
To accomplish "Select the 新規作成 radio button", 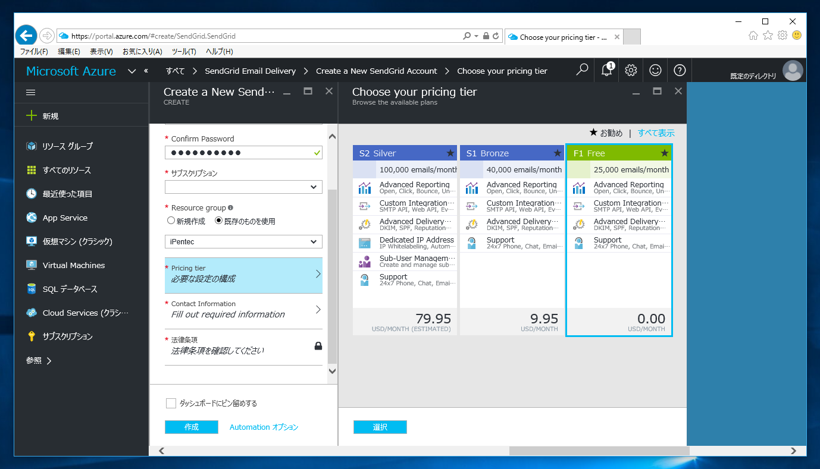I will pos(170,221).
